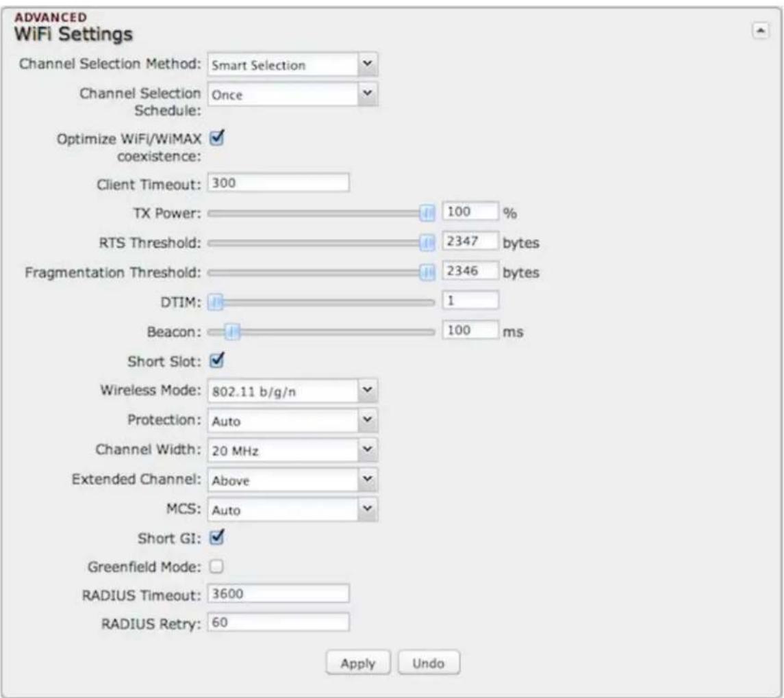Click the DTIM value field
The width and height of the screenshot is (784, 698).
click(x=470, y=301)
